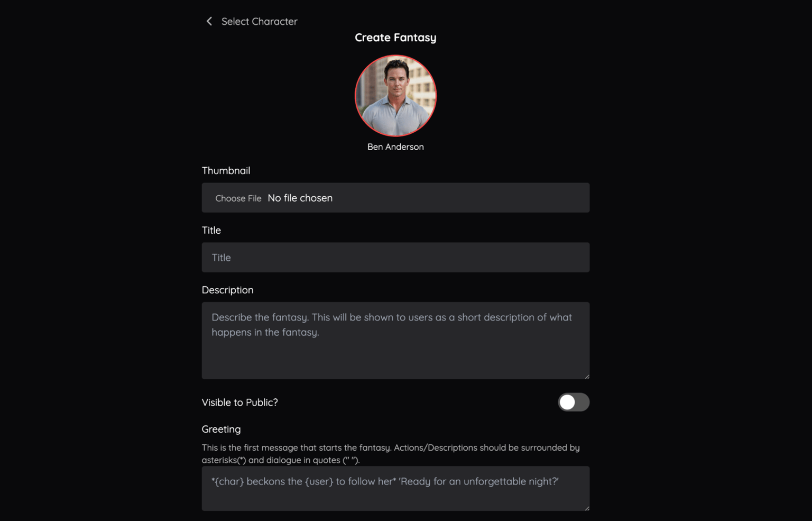Screen dimensions: 812x521
Task: Click empty area of thumbnail upload field
Action: pos(460,198)
